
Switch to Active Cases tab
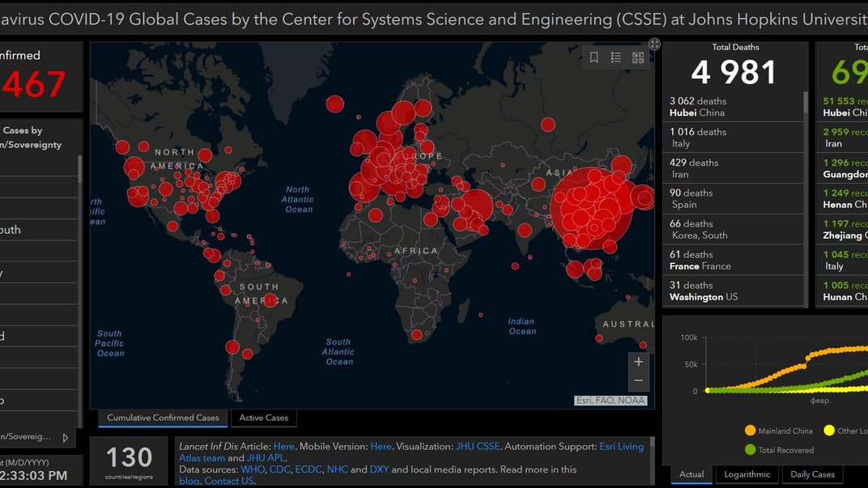[264, 418]
